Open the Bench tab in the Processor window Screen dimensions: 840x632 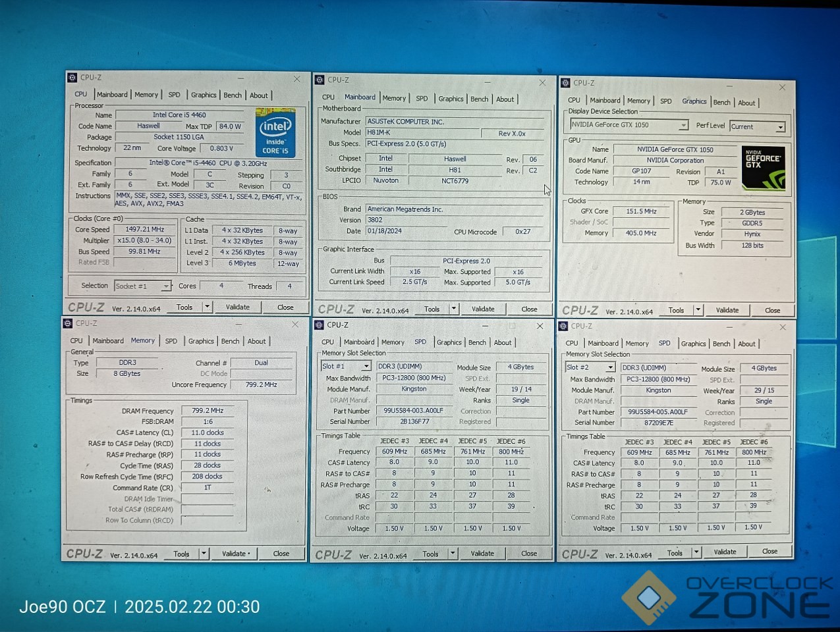(x=233, y=95)
